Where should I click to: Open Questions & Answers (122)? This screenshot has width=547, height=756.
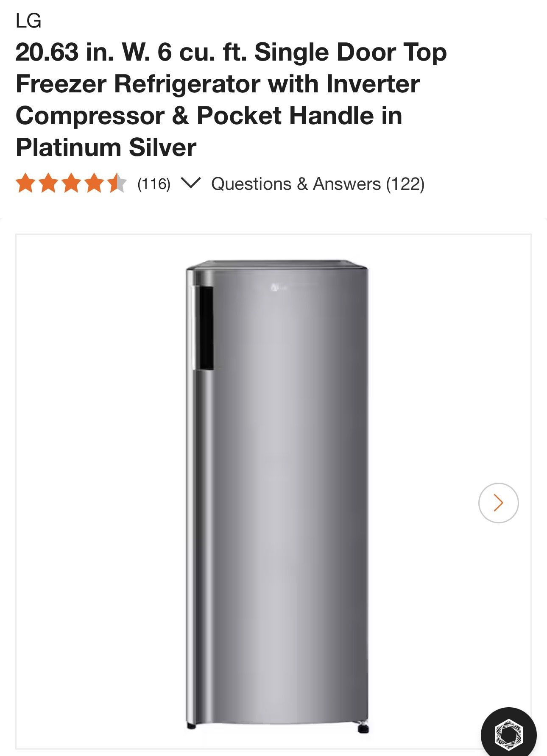pyautogui.click(x=318, y=184)
